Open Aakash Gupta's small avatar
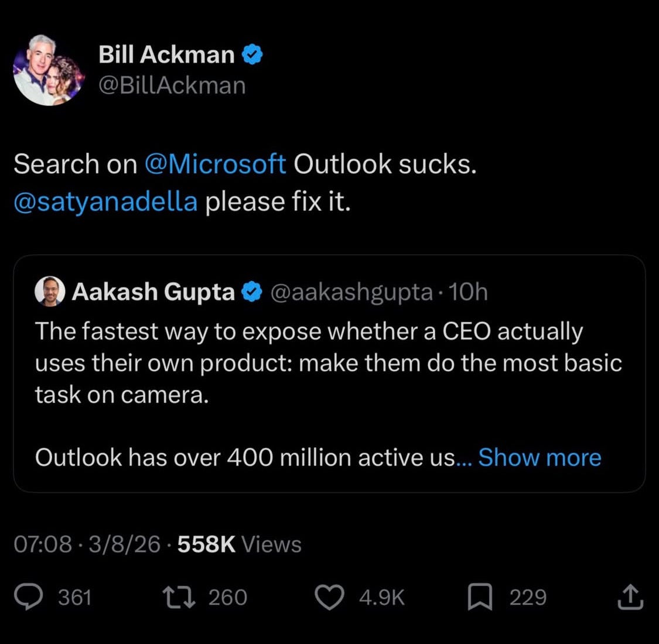659x644 pixels. pos(50,291)
